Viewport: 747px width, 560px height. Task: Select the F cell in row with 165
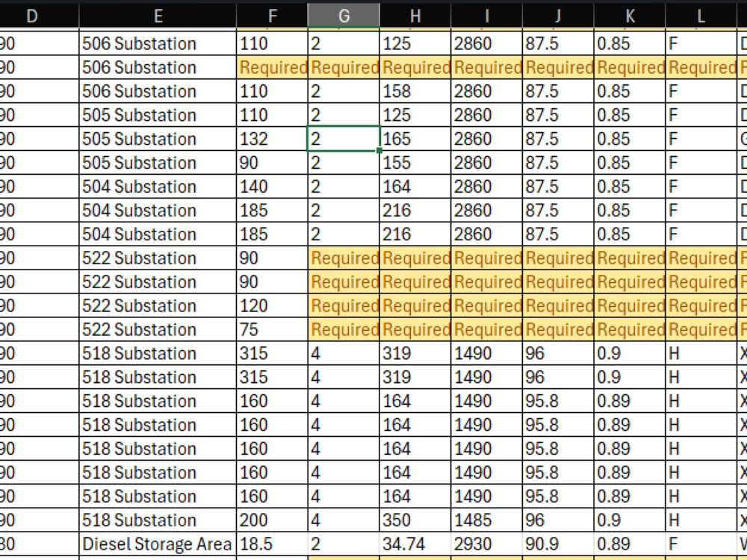[701, 139]
